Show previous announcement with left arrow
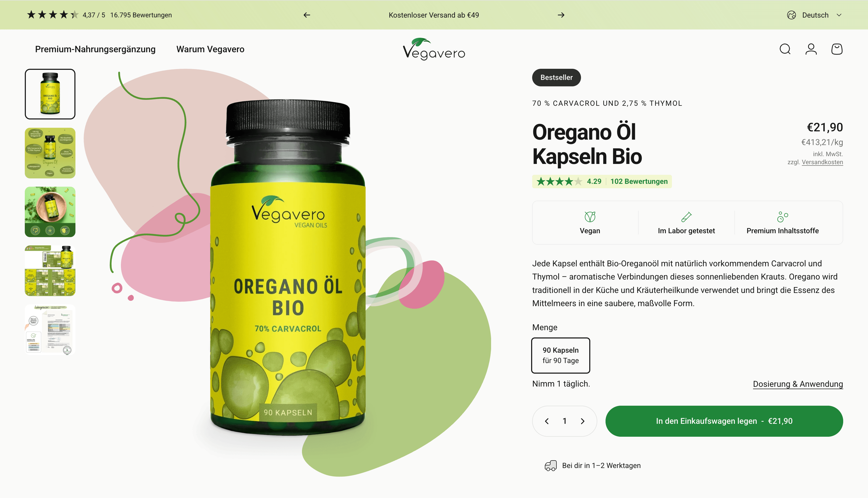Image resolution: width=868 pixels, height=498 pixels. tap(307, 15)
